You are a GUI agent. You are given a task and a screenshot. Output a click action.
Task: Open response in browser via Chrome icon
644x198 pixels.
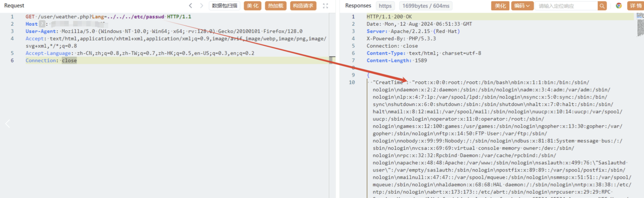click(619, 6)
